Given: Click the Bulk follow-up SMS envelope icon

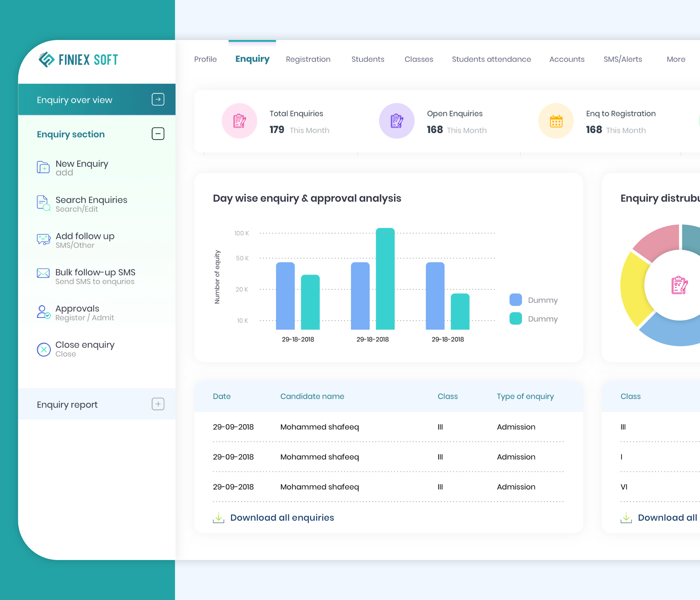Looking at the screenshot, I should tap(43, 273).
